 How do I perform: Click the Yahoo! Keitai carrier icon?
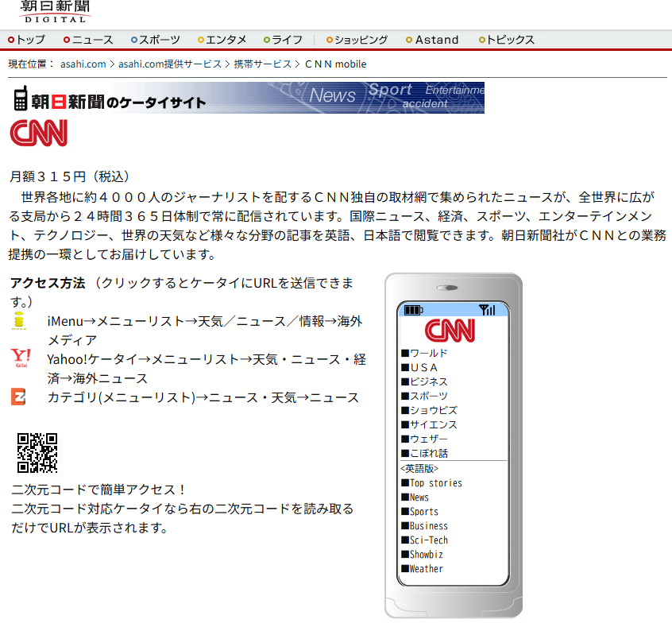point(21,358)
